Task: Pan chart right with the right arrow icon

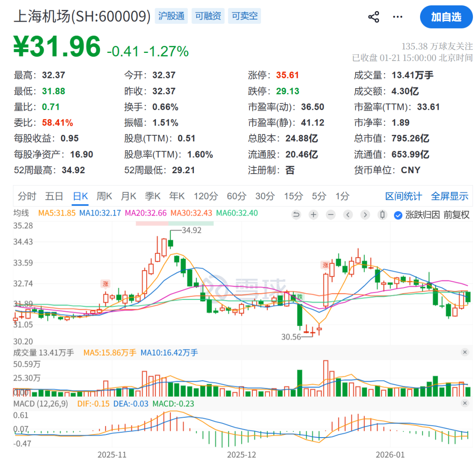Action: tap(365, 215)
